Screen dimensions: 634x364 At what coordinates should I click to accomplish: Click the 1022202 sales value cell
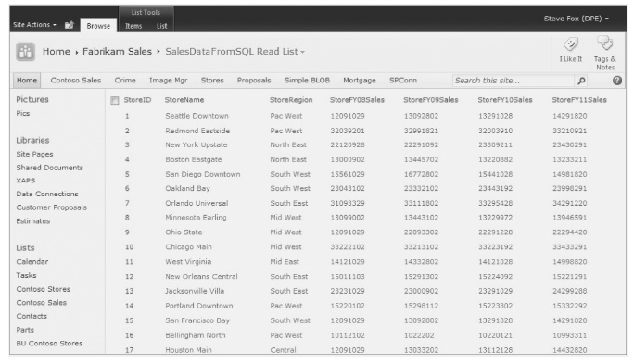[x=419, y=335]
